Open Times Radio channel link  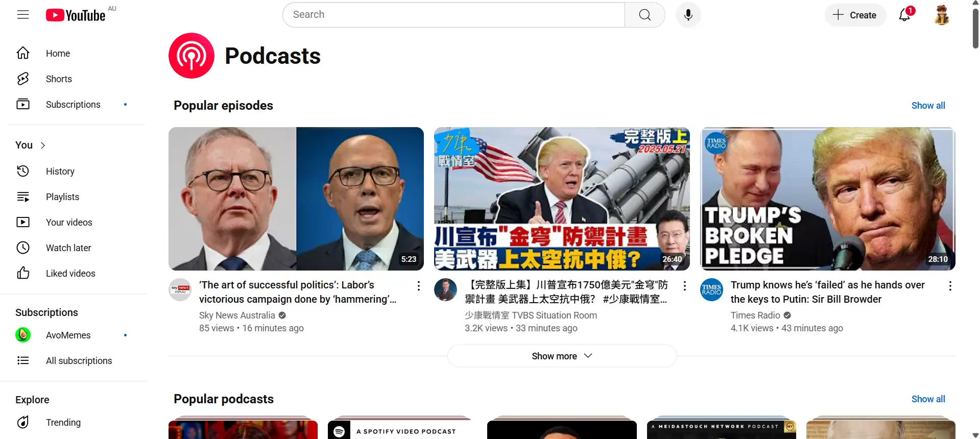click(755, 315)
